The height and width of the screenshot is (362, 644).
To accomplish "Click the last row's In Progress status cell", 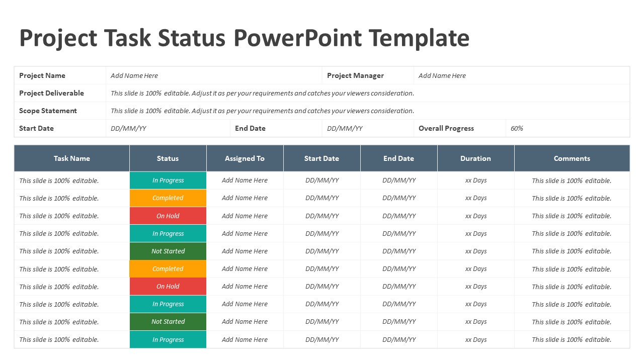I will pyautogui.click(x=168, y=339).
